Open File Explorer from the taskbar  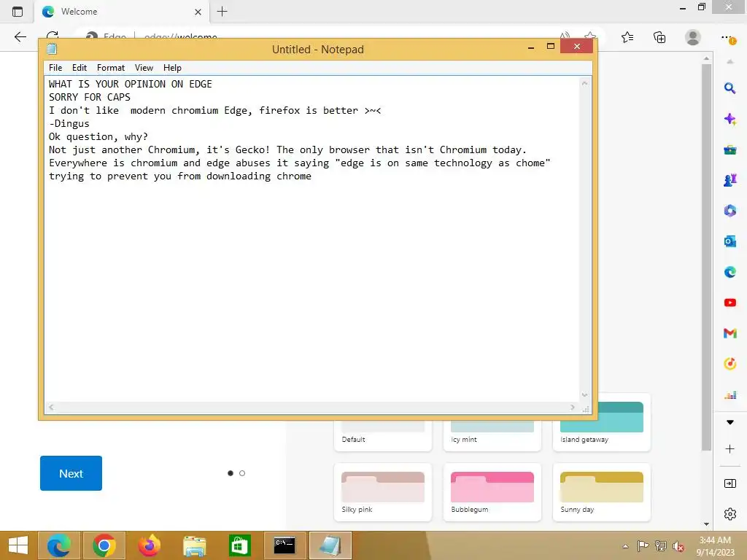point(194,545)
